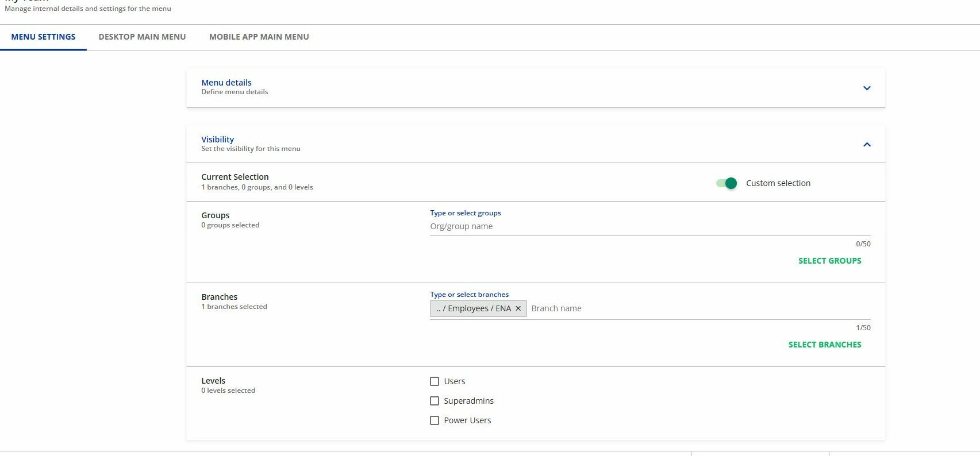Collapse the Visibility section chevron
Image resolution: width=980 pixels, height=456 pixels.
pyautogui.click(x=867, y=144)
